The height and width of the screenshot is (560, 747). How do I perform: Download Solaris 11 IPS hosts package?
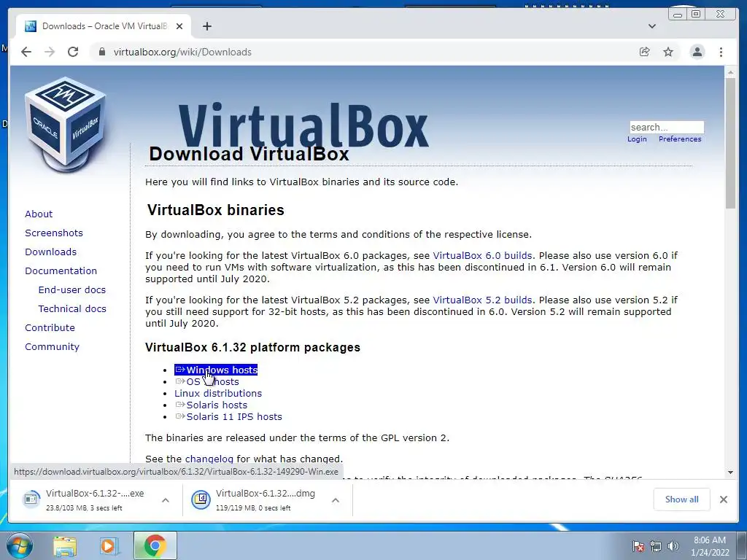(x=228, y=416)
